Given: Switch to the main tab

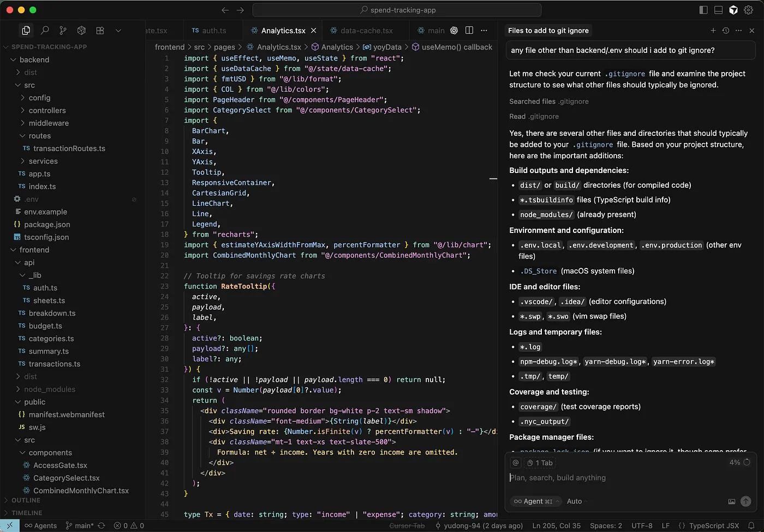Looking at the screenshot, I should click(431, 31).
